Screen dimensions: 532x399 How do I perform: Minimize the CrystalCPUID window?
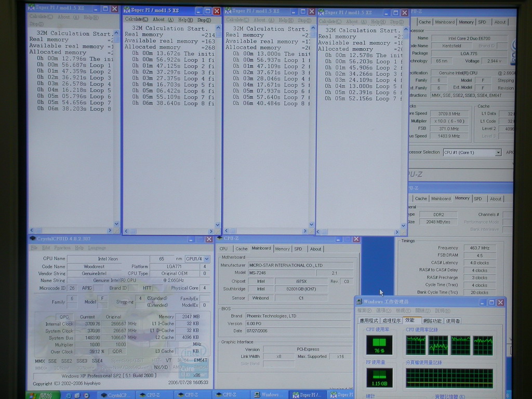pyautogui.click(x=191, y=239)
